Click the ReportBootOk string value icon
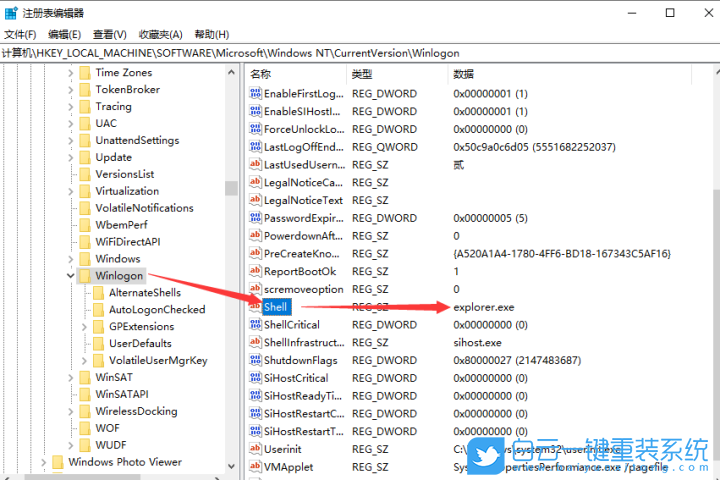 coord(255,271)
